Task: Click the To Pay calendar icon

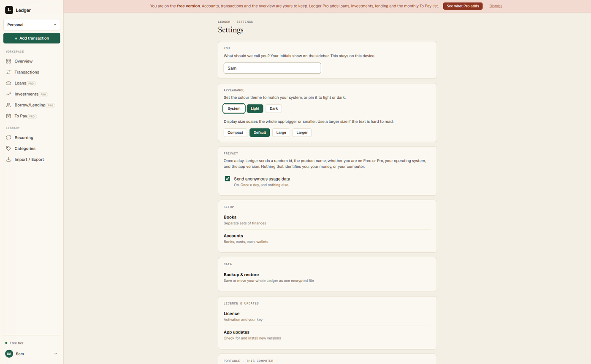Action: (8, 116)
